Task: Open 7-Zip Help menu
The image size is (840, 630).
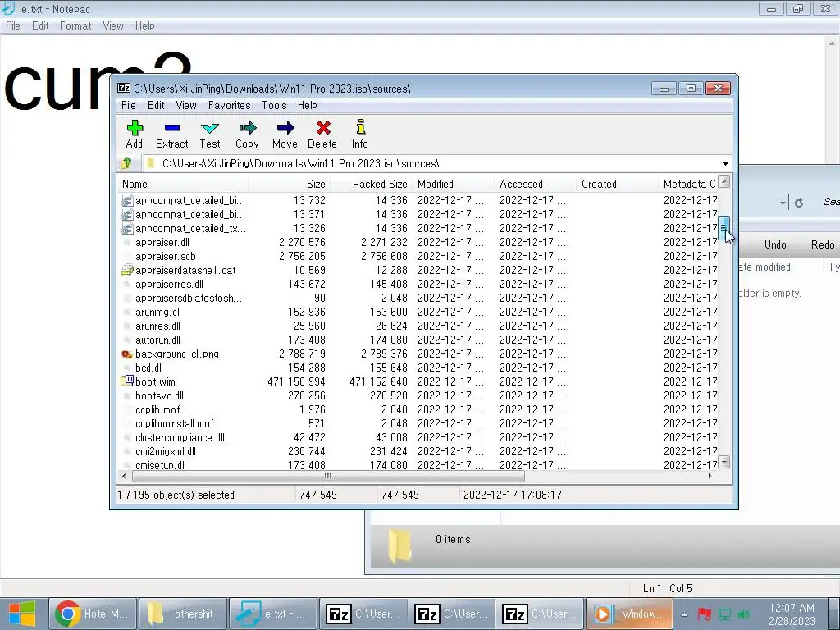Action: (308, 105)
